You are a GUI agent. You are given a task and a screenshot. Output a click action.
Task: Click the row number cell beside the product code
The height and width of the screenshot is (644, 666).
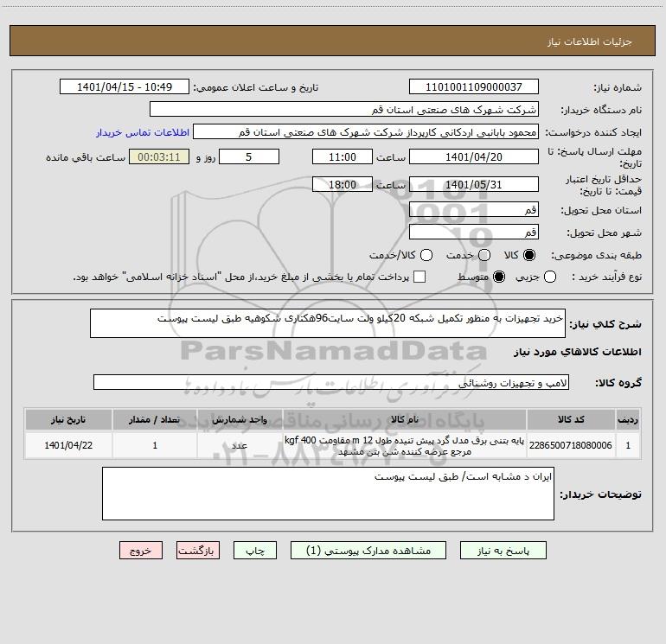coord(628,445)
